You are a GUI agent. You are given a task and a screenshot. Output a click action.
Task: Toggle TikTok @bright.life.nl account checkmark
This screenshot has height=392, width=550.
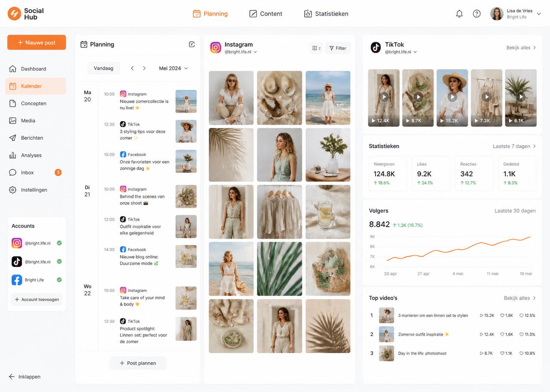pyautogui.click(x=59, y=261)
